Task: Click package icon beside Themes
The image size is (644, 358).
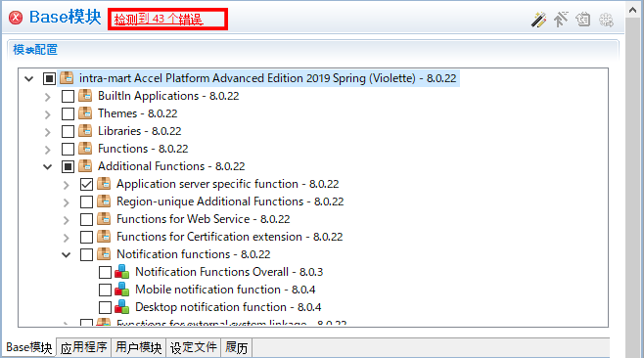Action: [x=85, y=113]
